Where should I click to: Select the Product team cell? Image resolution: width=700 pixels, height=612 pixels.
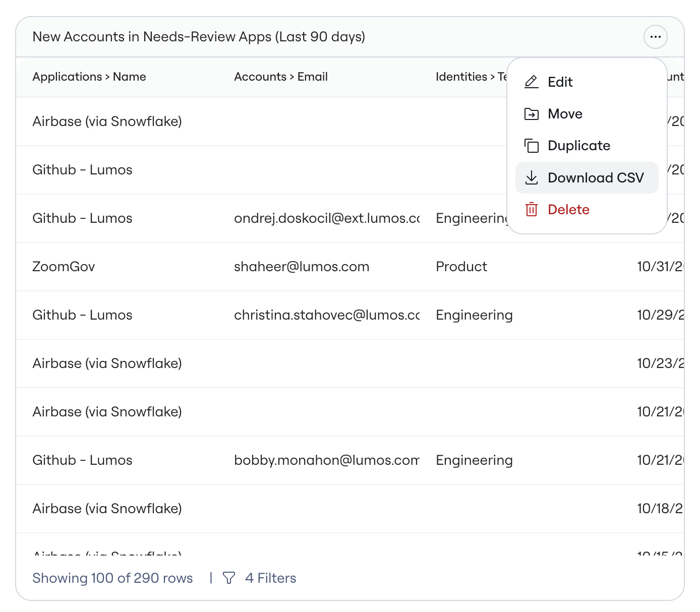coord(461,267)
